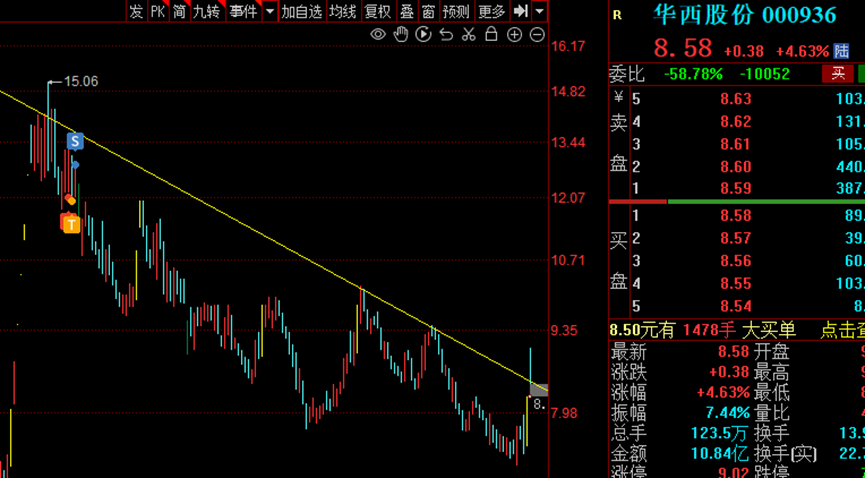Zoom out with the minus circle icon

(537, 35)
